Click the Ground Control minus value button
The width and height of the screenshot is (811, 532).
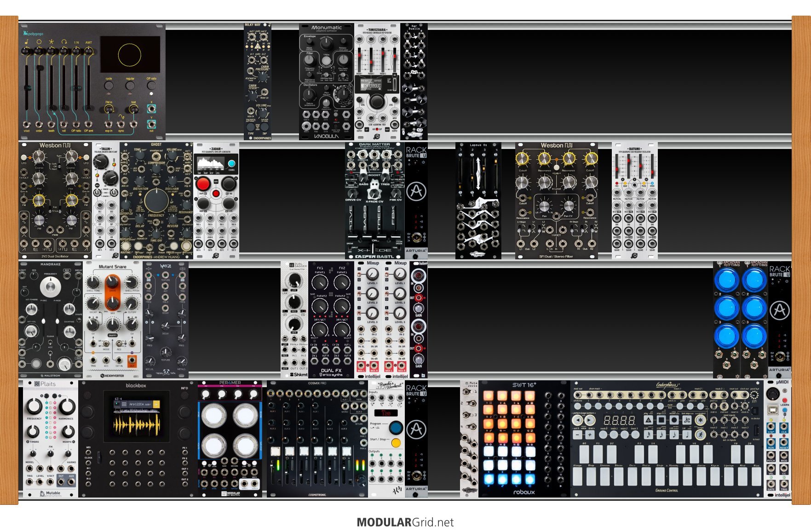[x=577, y=434]
